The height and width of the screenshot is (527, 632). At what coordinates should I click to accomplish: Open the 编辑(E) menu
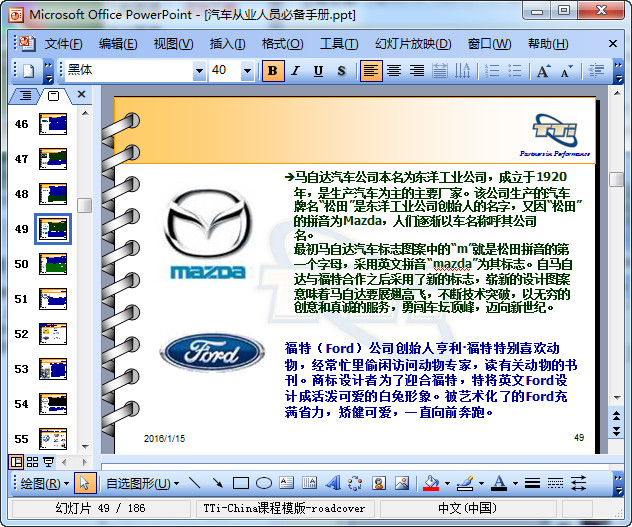click(x=118, y=44)
